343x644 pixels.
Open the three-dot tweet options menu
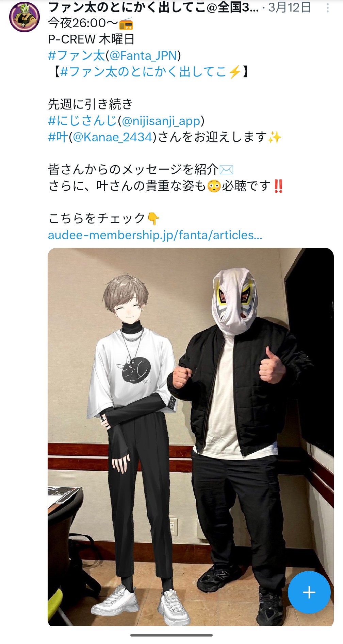point(327,8)
